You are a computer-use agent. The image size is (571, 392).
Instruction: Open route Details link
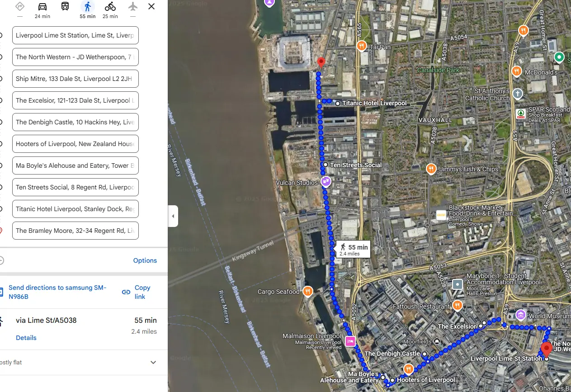[x=26, y=338]
